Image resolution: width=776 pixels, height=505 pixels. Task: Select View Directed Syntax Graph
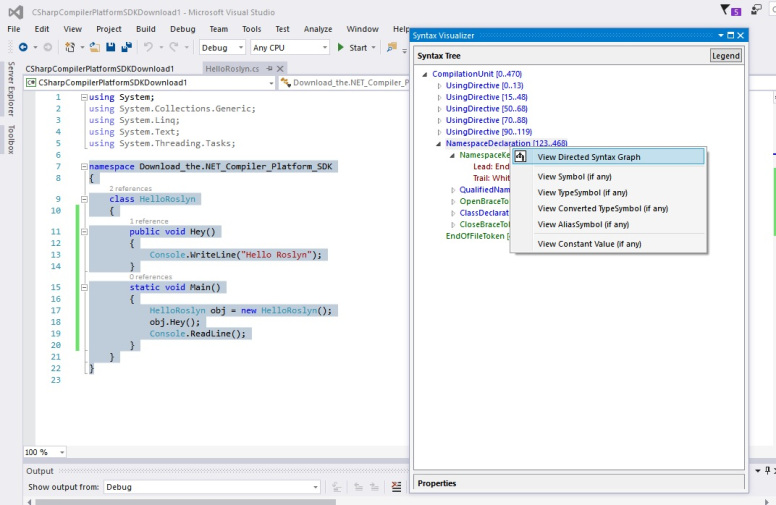click(x=588, y=157)
